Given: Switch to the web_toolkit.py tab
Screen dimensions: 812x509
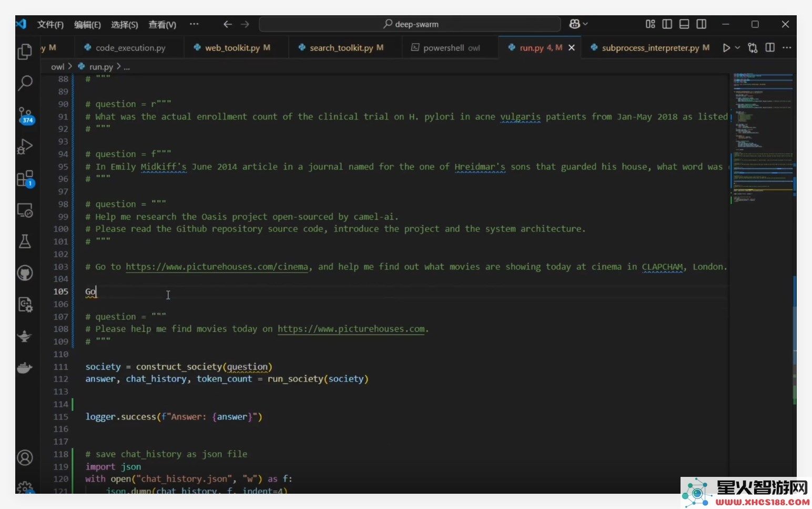Looking at the screenshot, I should point(237,48).
